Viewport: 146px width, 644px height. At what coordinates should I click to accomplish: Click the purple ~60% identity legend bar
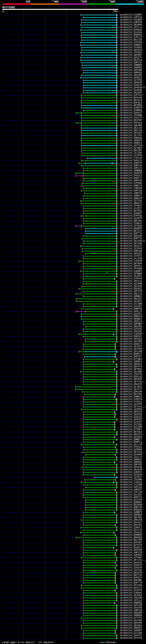point(73,4)
